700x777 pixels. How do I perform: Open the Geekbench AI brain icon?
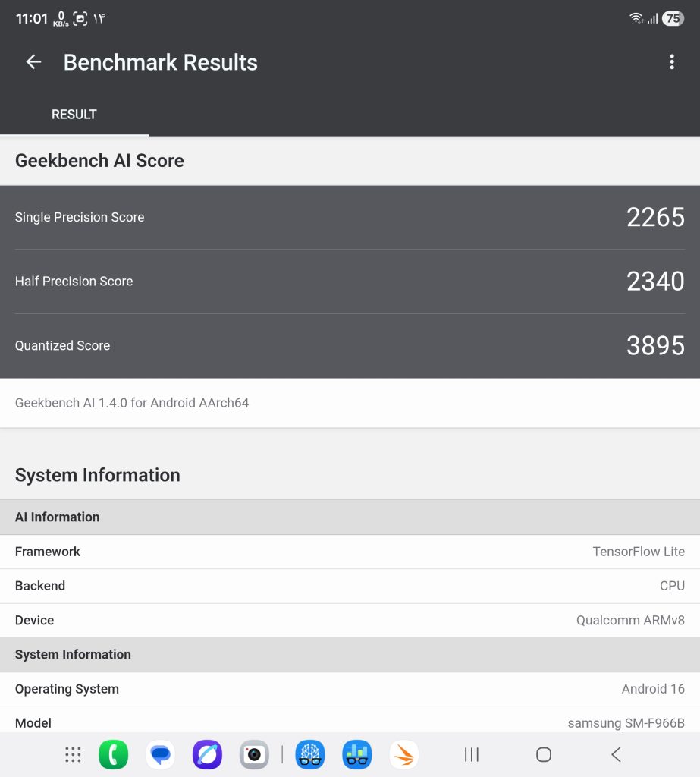[x=310, y=755]
